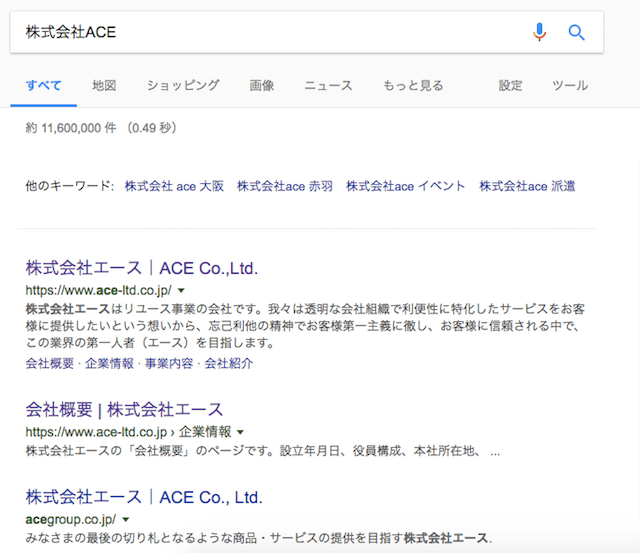This screenshot has width=640, height=553.
Task: Switch to the 地図 tab
Action: pyautogui.click(x=104, y=85)
